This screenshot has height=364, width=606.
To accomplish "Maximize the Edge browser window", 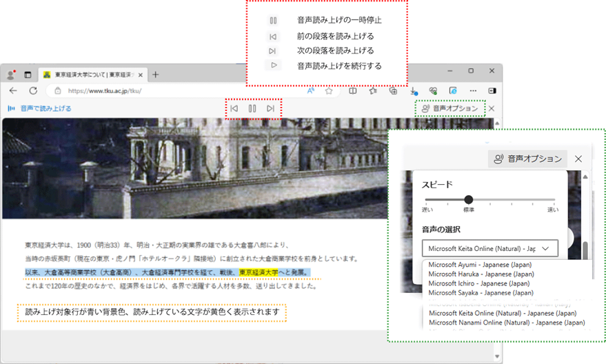I will (471, 71).
